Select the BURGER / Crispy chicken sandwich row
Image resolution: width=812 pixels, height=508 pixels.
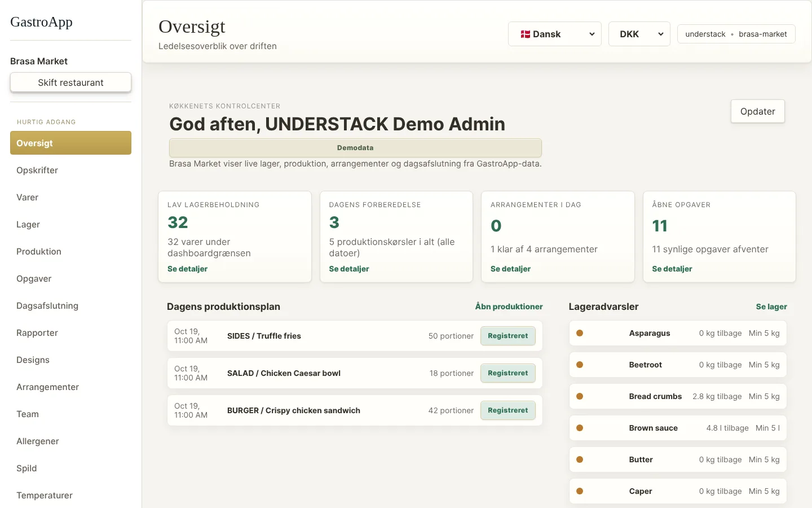tap(355, 410)
